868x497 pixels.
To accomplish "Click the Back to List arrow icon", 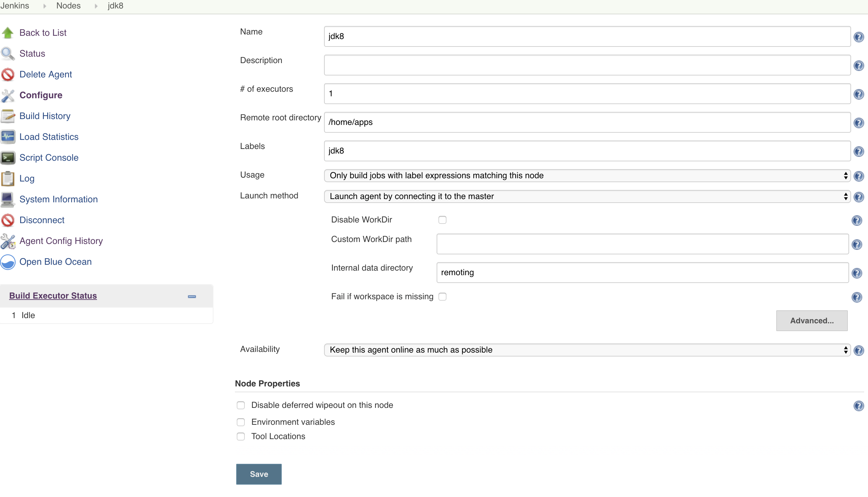I will (x=7, y=33).
